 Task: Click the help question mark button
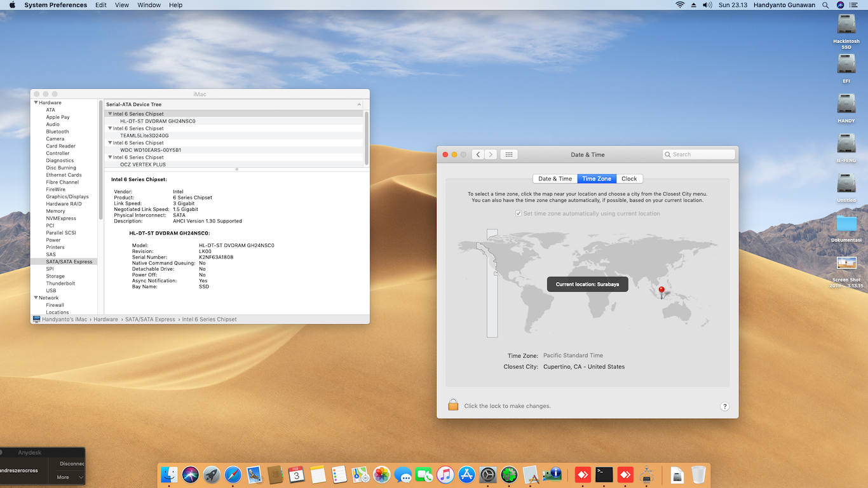tap(724, 407)
